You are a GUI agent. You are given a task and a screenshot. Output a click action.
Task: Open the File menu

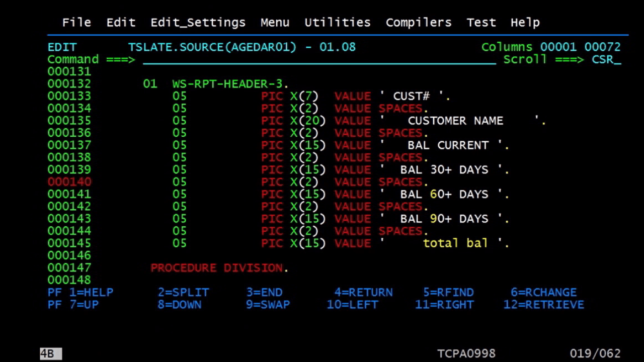click(76, 23)
